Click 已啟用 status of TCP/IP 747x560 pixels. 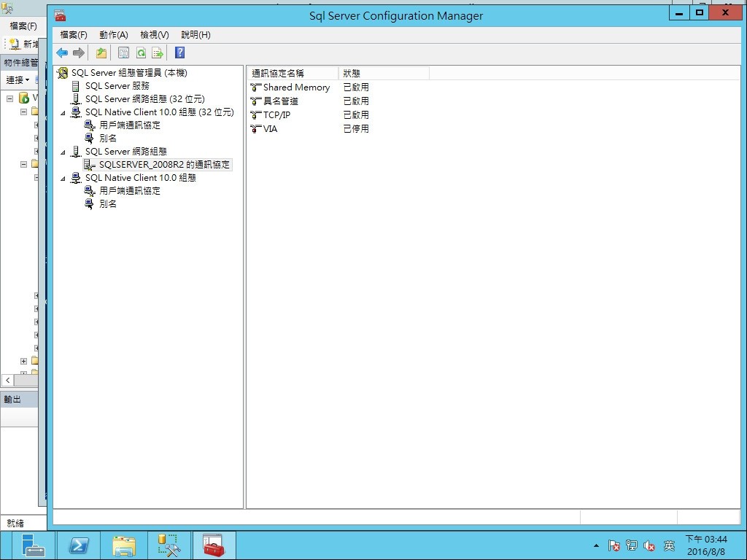click(x=356, y=114)
